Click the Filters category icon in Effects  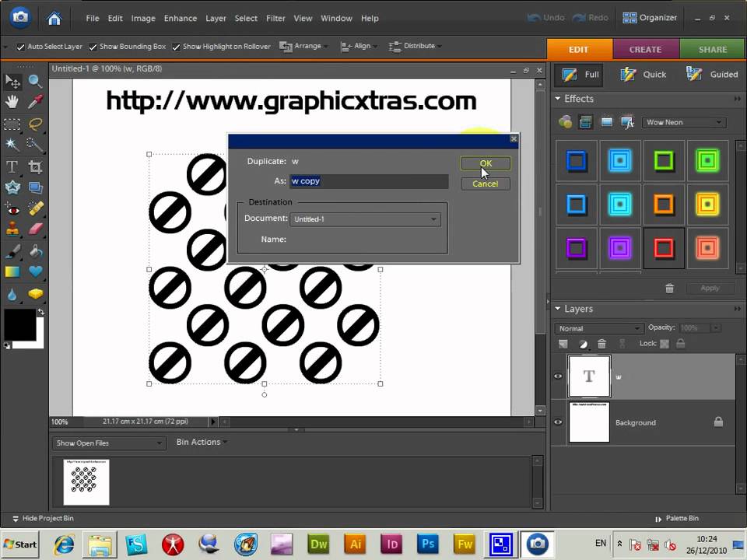(566, 122)
